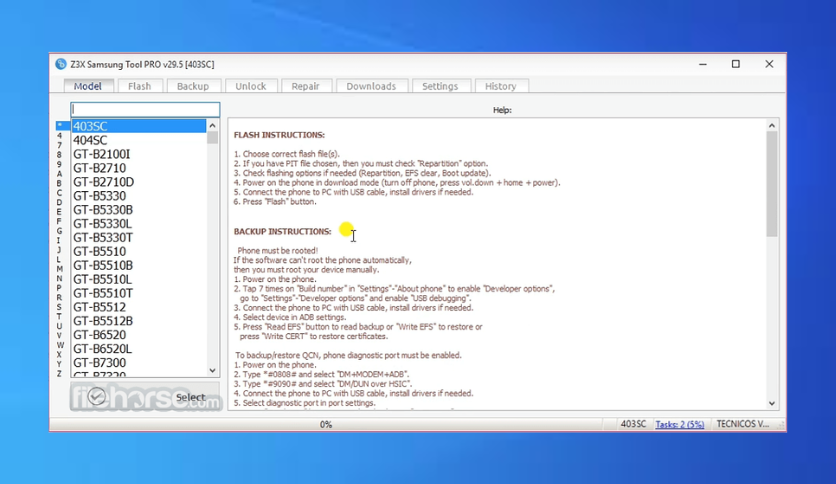This screenshot has width=836, height=484.
Task: Choose GT-B2710 from model list
Action: coord(139,168)
